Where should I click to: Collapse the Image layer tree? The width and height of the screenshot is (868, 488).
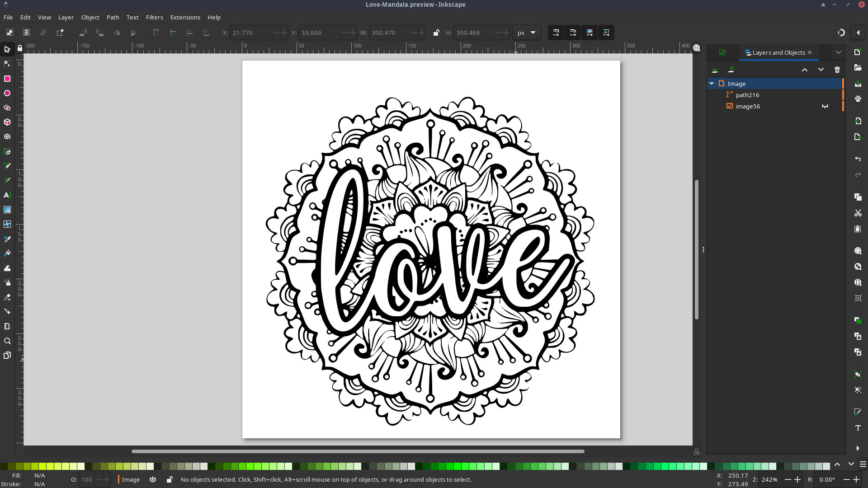pyautogui.click(x=712, y=84)
